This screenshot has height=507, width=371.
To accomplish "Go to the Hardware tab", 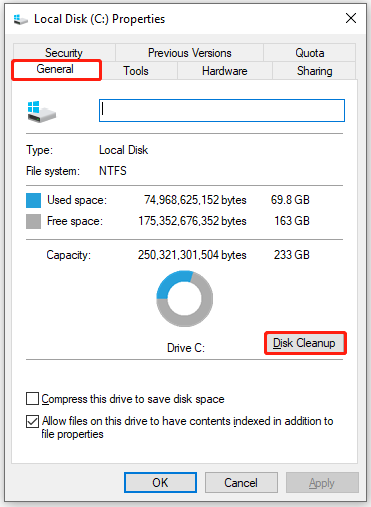I will click(225, 71).
